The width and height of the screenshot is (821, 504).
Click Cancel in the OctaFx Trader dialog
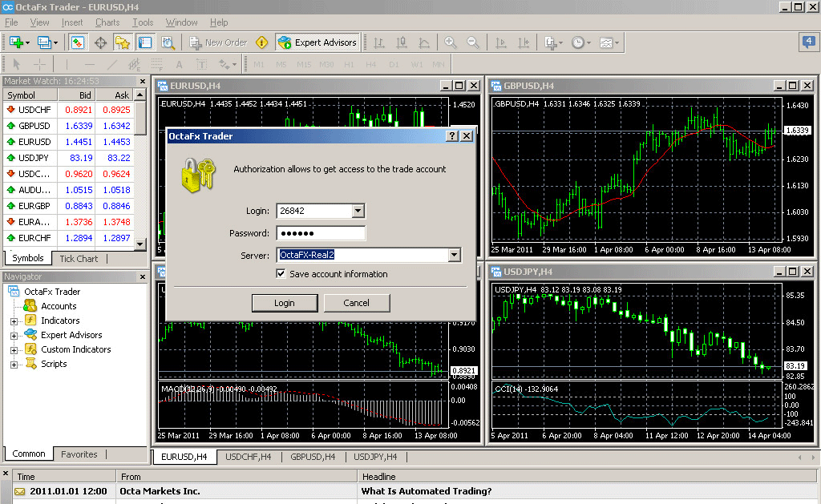[357, 303]
